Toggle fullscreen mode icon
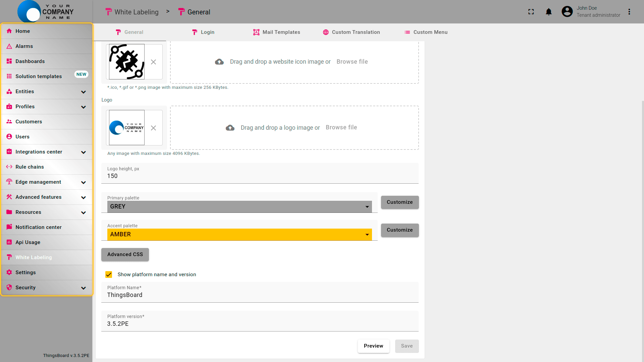Screen dimensions: 644x362 point(531,12)
